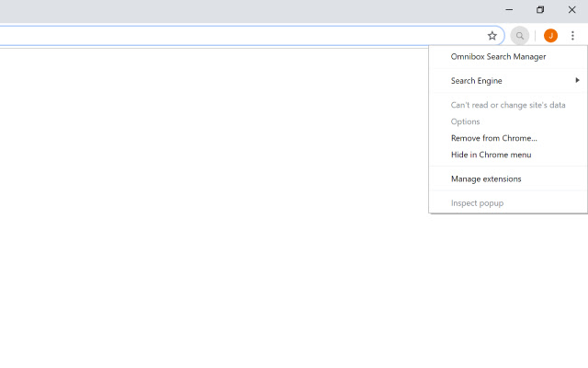Click the disabled Options entry

click(508, 121)
